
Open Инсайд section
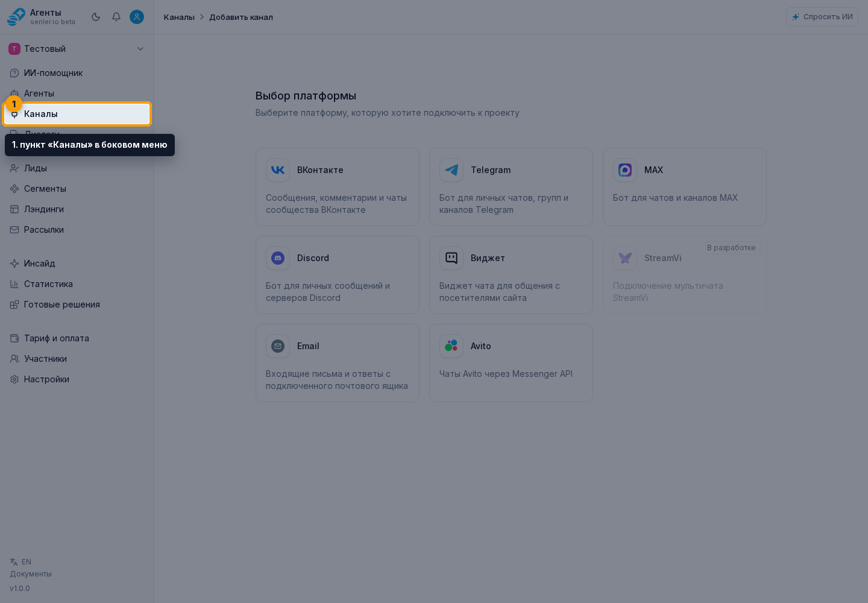(77, 264)
